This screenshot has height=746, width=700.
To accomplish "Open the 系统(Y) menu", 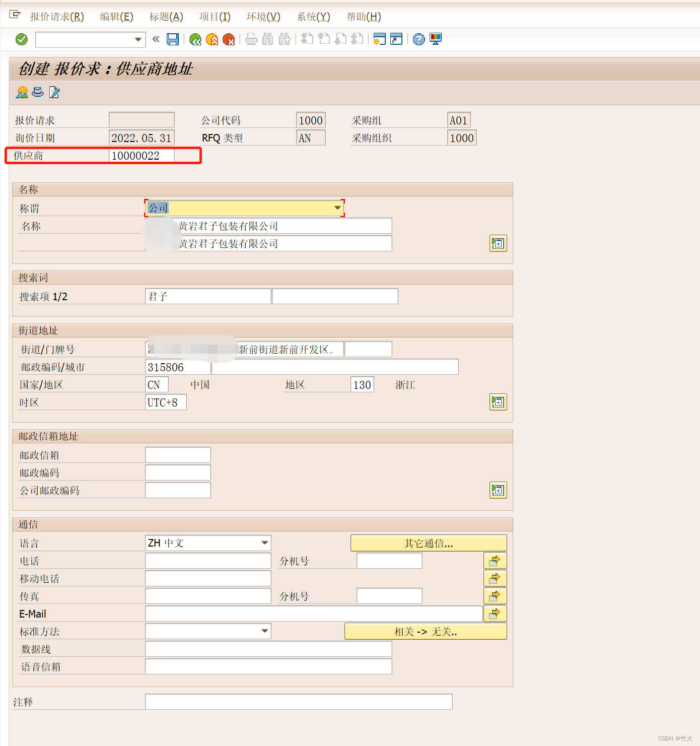I will point(313,17).
